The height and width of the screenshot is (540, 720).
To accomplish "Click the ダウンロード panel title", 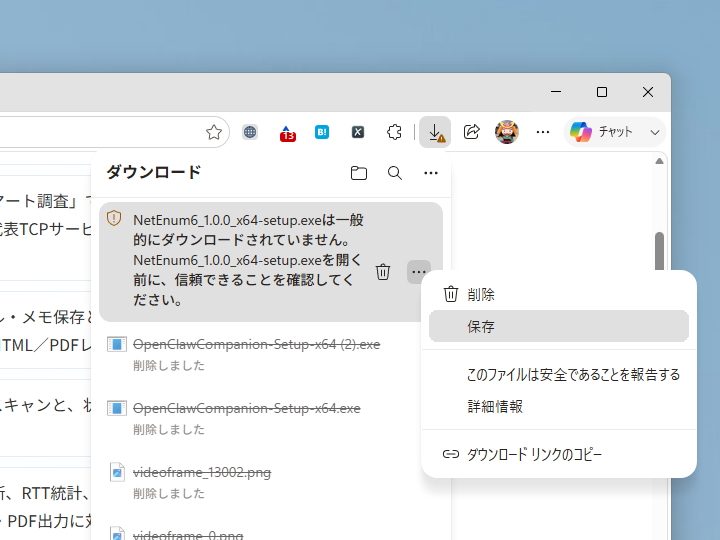I will coord(154,172).
